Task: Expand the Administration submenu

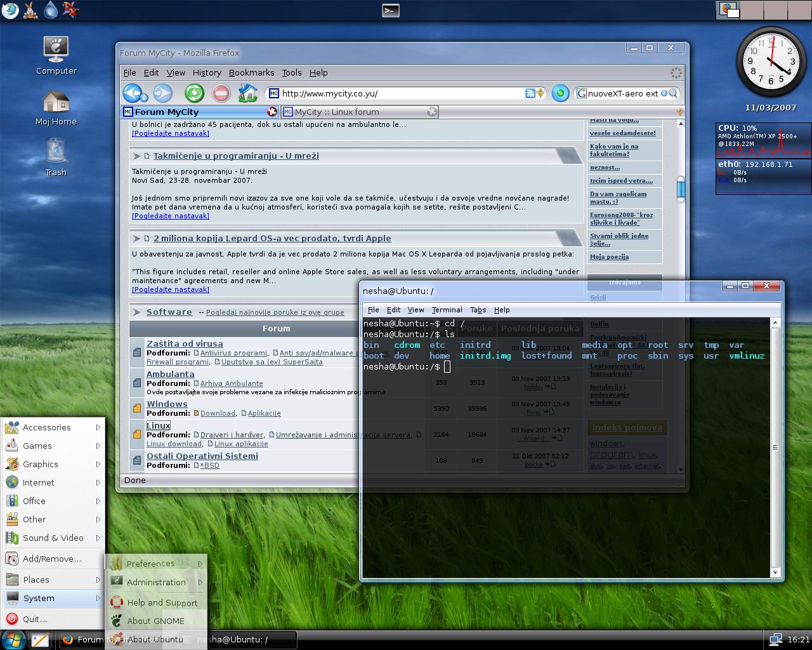Action: click(x=156, y=582)
